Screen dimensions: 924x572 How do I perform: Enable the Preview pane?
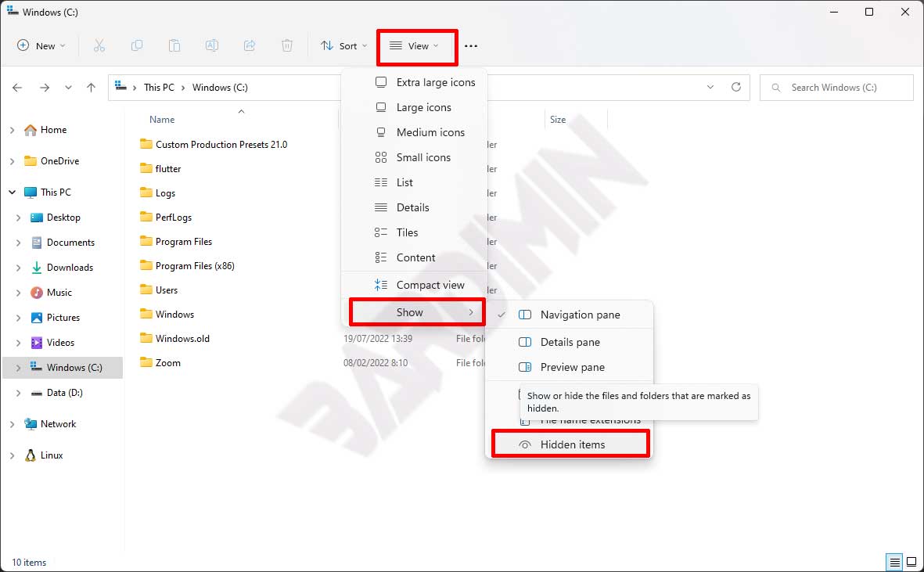[x=573, y=367]
